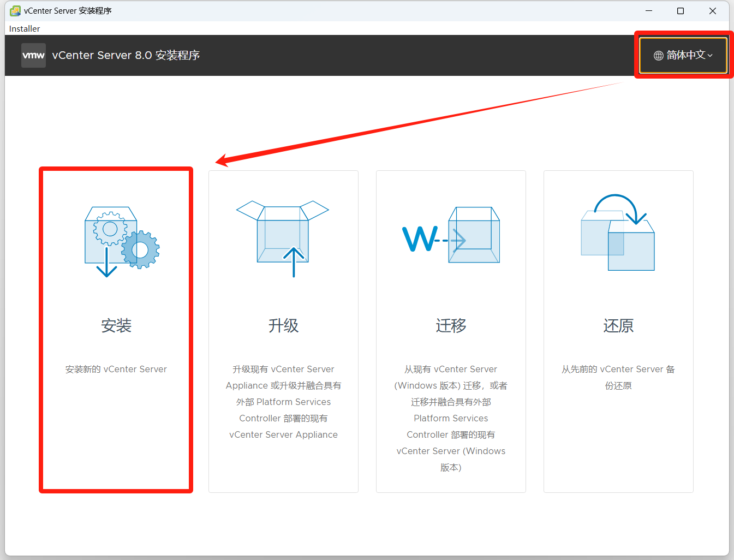
Task: Expand the language chevron next to 简体中文
Action: click(x=710, y=56)
